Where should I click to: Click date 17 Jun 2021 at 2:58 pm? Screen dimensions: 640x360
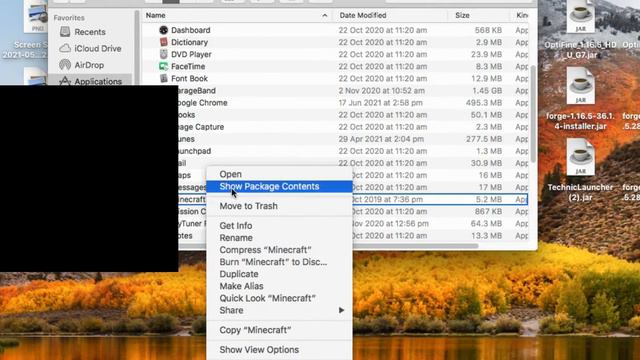point(380,103)
